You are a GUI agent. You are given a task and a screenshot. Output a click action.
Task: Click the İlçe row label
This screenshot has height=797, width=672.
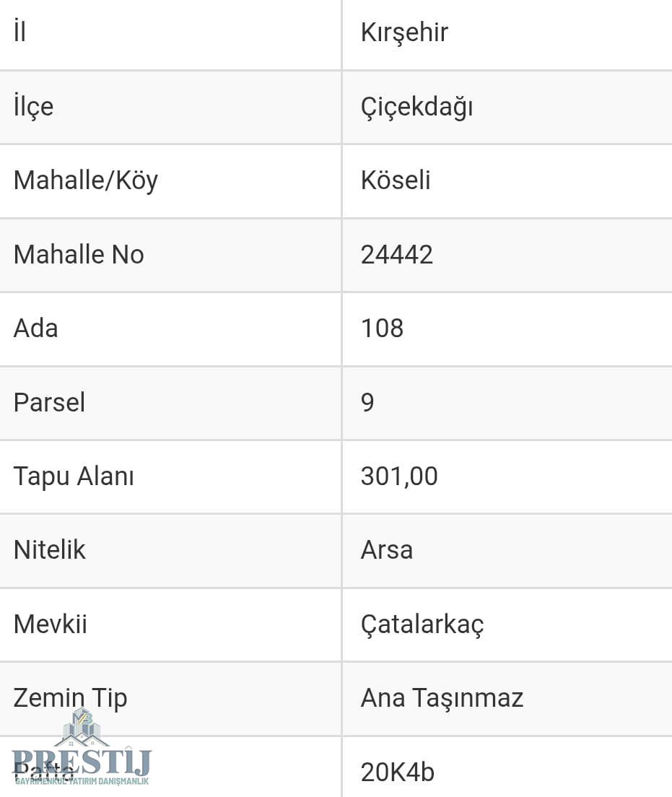tap(33, 107)
